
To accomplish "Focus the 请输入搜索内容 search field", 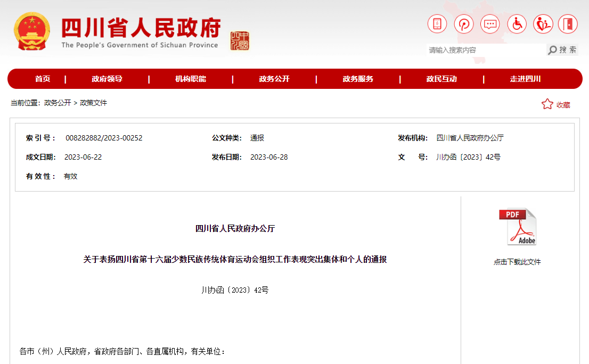I will [x=486, y=50].
